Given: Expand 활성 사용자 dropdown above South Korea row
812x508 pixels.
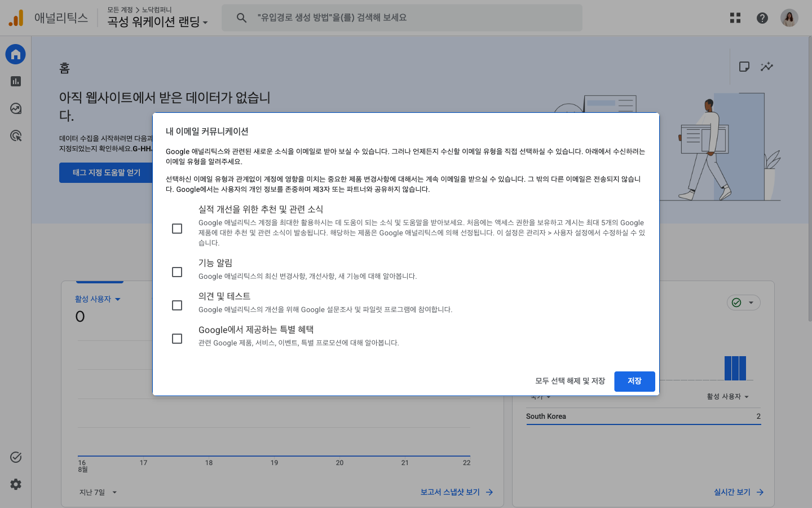Looking at the screenshot, I should tap(728, 397).
